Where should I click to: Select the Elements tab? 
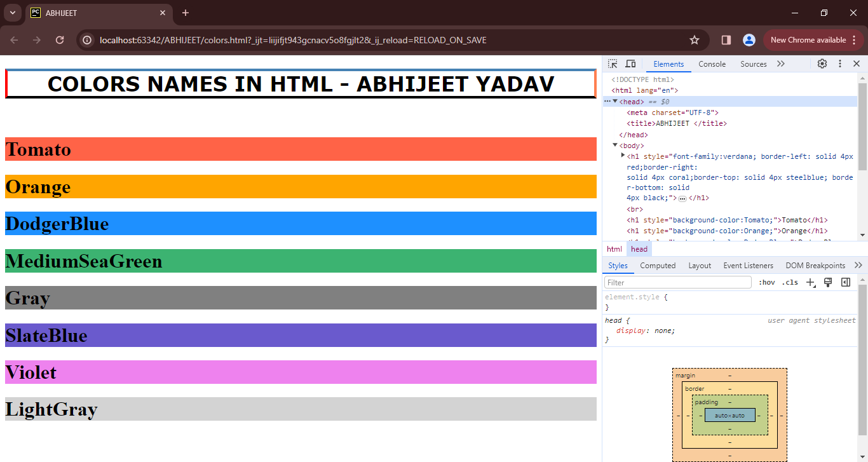668,64
